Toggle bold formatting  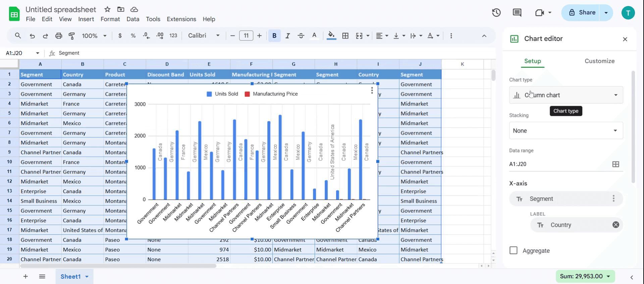274,36
